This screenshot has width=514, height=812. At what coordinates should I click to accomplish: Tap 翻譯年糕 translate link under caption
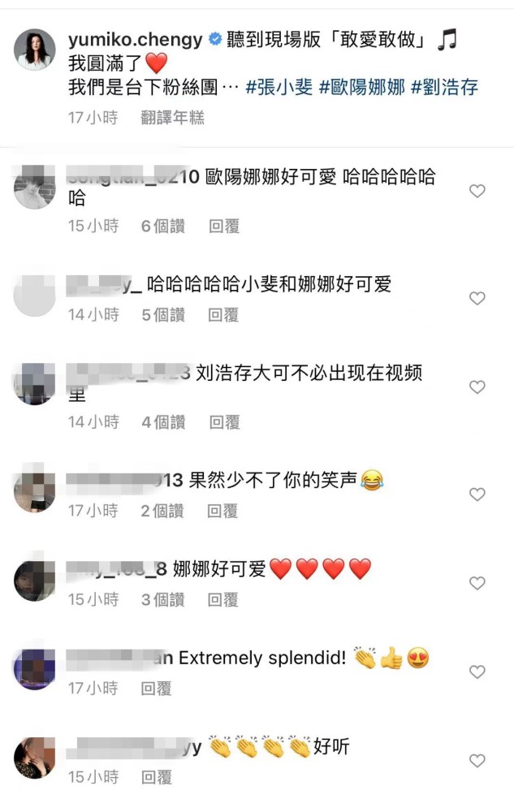[x=172, y=118]
